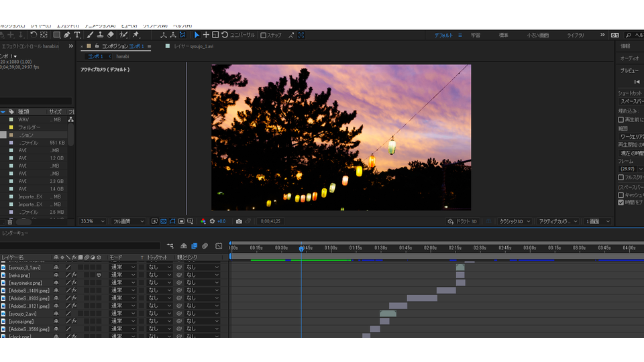Switch to the ライブラリ workspace
644x362 pixels.
[x=576, y=36]
